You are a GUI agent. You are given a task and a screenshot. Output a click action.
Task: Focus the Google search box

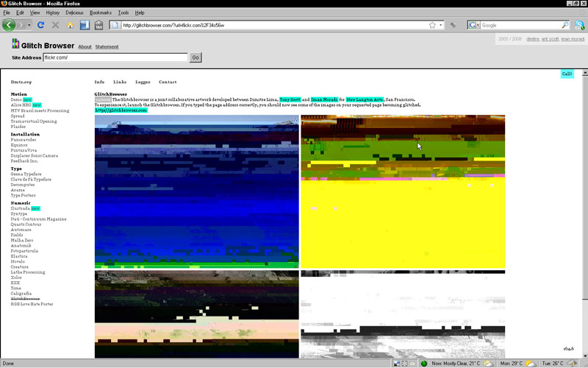point(521,25)
